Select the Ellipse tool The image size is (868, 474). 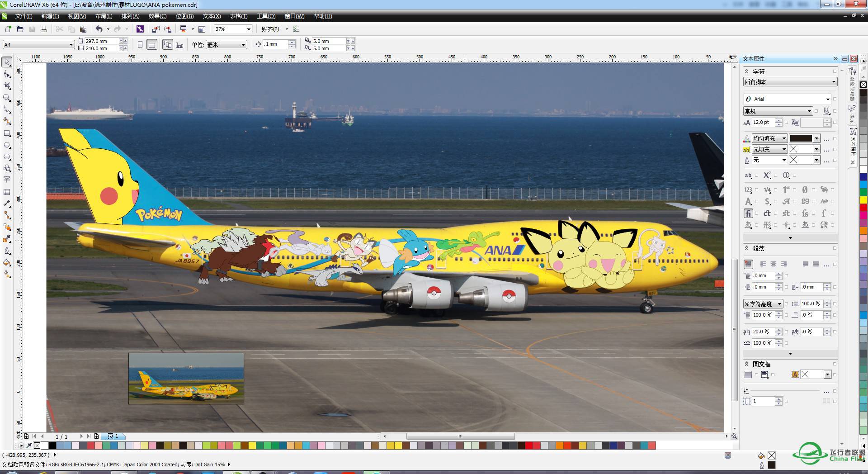(x=7, y=145)
